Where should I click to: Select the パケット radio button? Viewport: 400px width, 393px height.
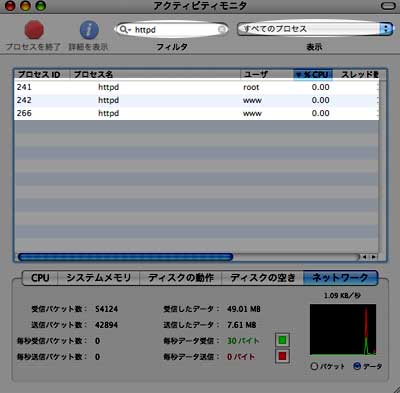314,366
